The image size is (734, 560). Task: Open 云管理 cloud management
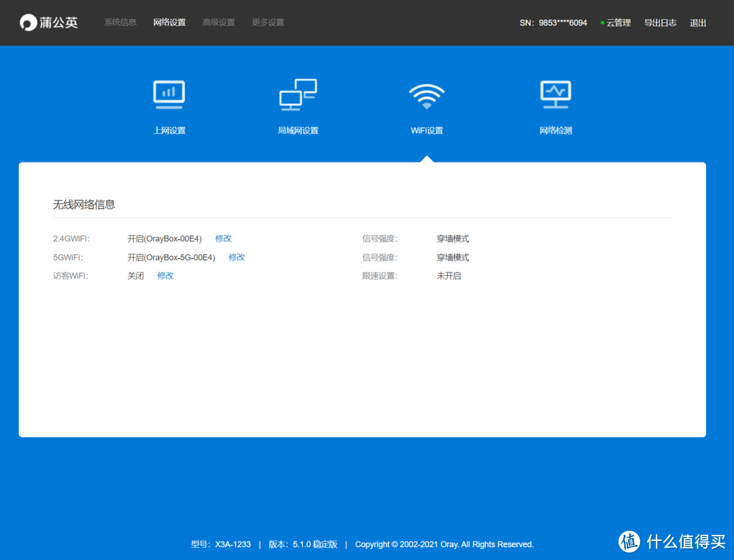tap(618, 22)
